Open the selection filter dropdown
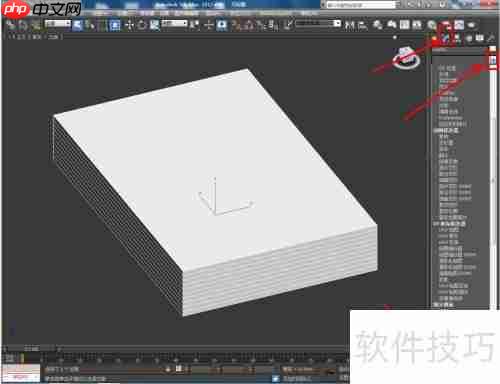This screenshot has width=500, height=384. (x=58, y=23)
